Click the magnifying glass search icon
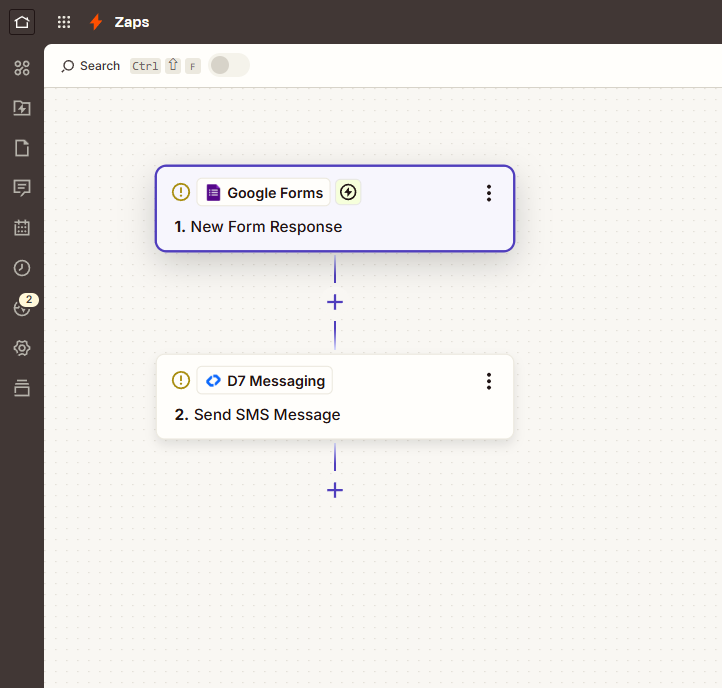722x688 pixels. pyautogui.click(x=68, y=66)
